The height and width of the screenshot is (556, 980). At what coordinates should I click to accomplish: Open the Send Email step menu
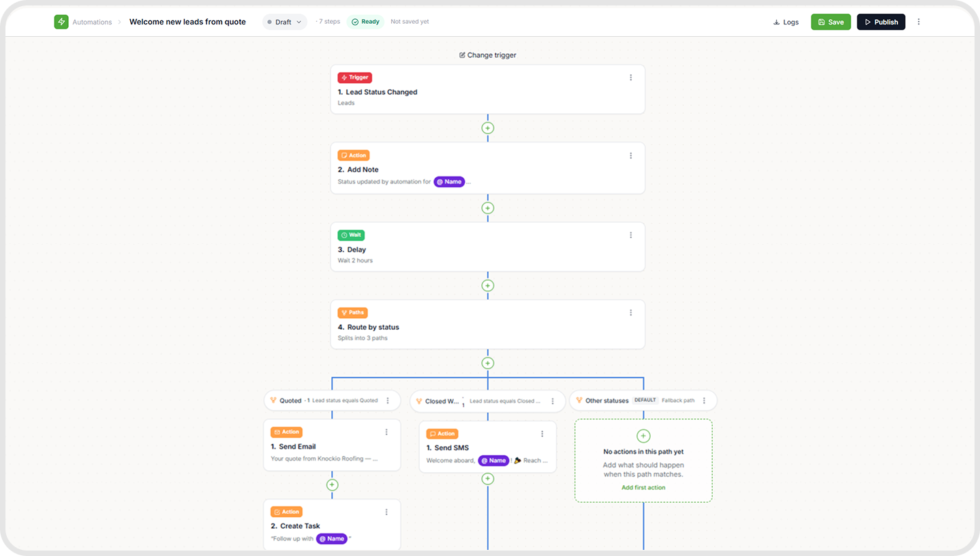tap(386, 432)
